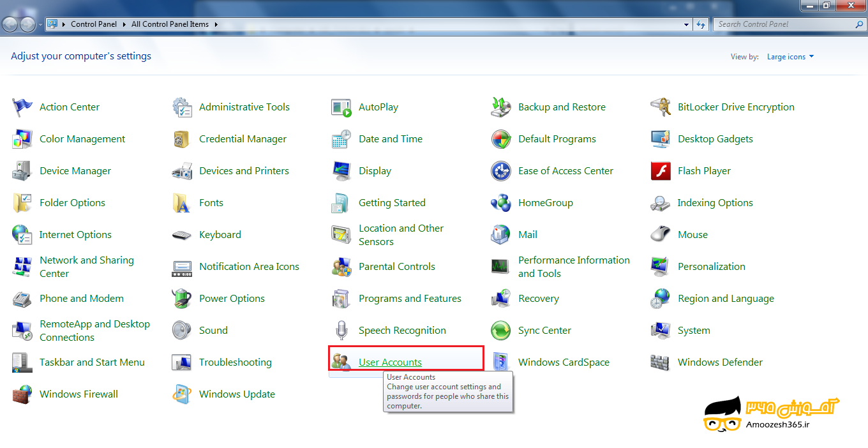Click the HomeGroup icon

coord(501,203)
